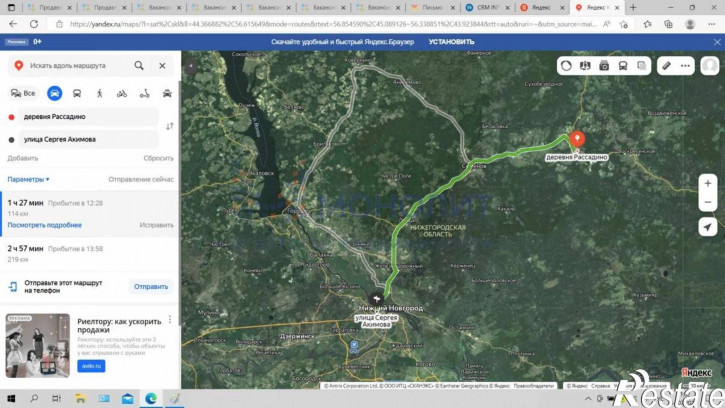This screenshot has width=725, height=408.
Task: Swap the start and destination points
Action: [170, 126]
